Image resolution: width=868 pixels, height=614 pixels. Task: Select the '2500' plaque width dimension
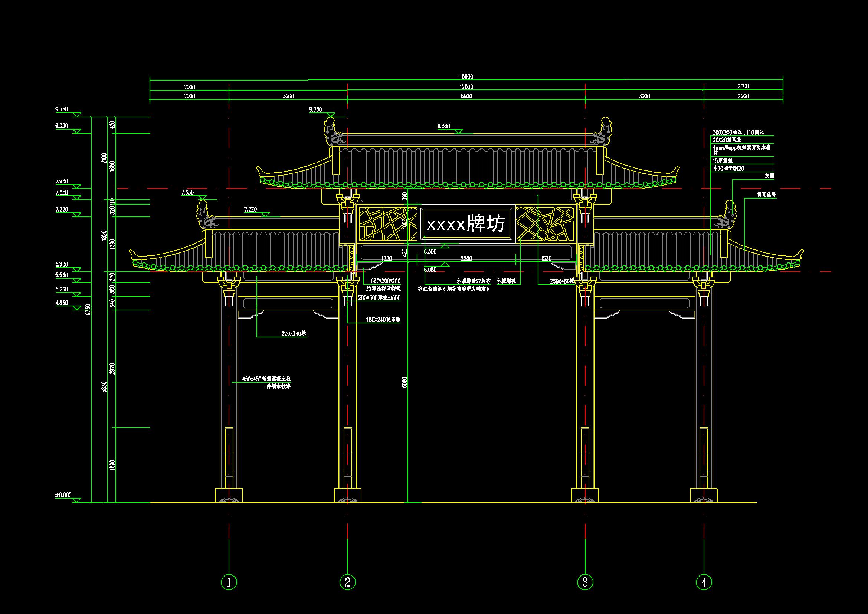point(466,258)
